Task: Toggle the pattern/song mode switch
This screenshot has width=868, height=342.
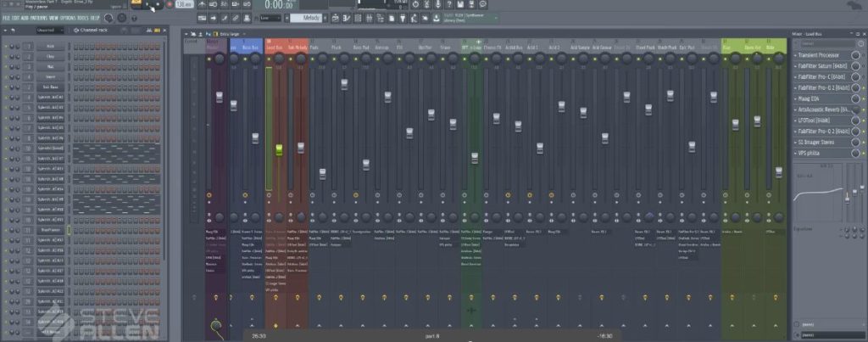Action: click(x=136, y=3)
